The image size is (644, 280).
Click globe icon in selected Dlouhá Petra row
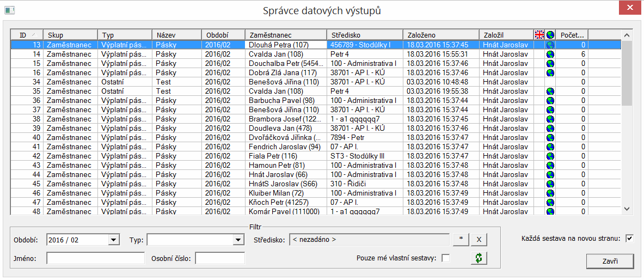[x=550, y=45]
